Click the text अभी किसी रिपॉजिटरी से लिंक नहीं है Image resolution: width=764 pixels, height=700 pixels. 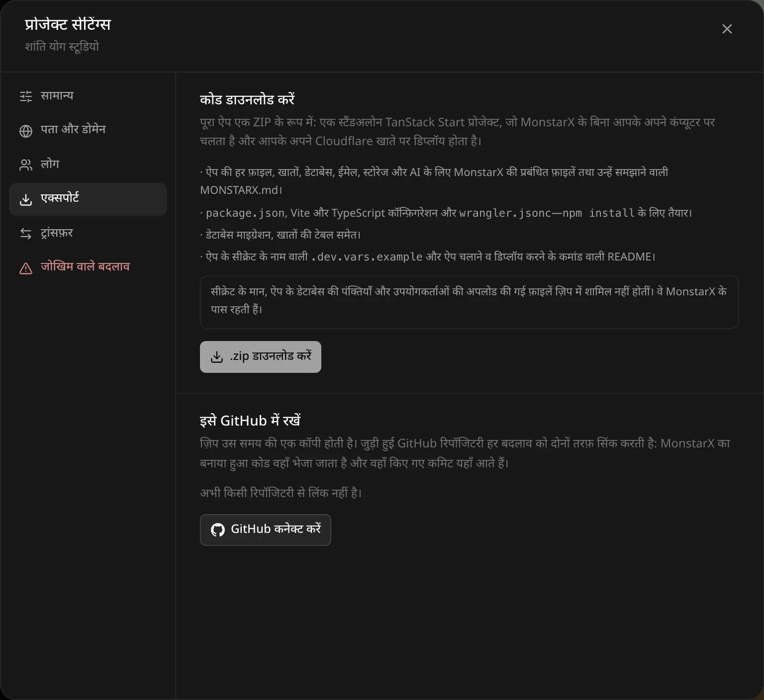[281, 493]
